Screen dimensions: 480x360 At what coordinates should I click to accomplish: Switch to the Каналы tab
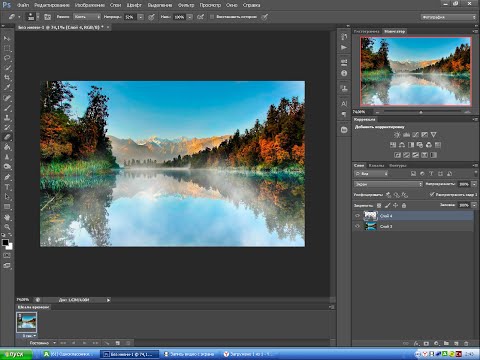(x=376, y=165)
